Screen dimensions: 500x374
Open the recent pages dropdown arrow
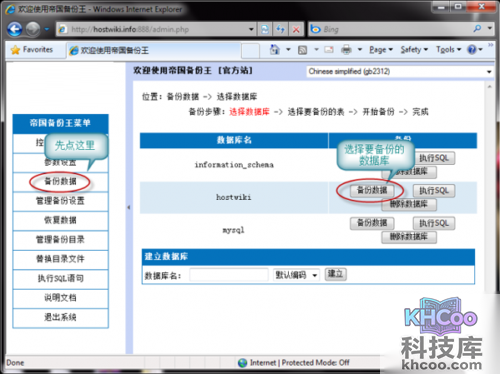click(47, 29)
